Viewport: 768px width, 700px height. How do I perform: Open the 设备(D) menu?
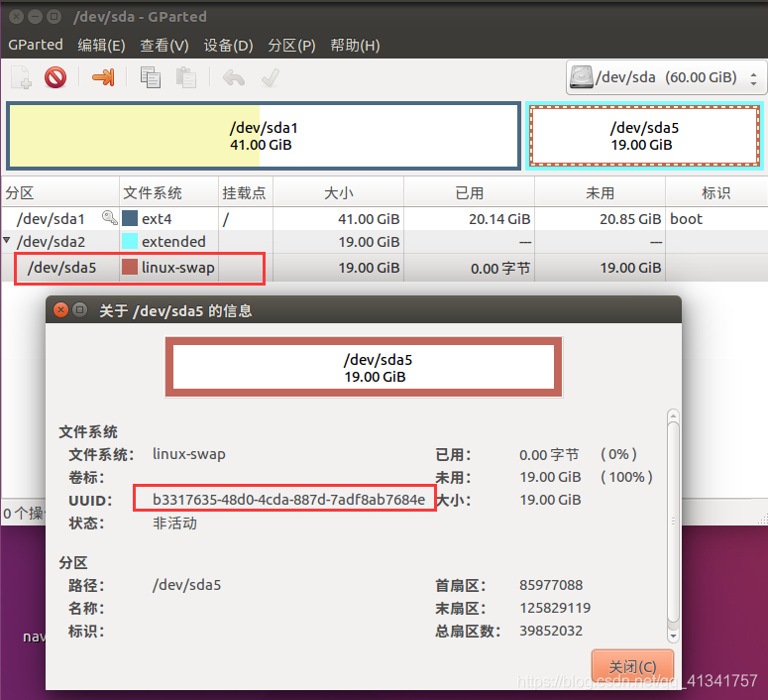click(x=228, y=45)
